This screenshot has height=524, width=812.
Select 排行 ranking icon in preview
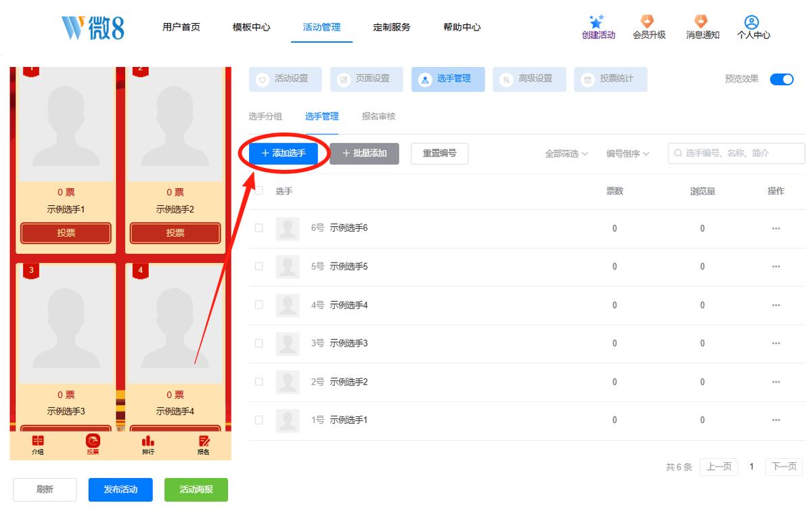coord(148,441)
